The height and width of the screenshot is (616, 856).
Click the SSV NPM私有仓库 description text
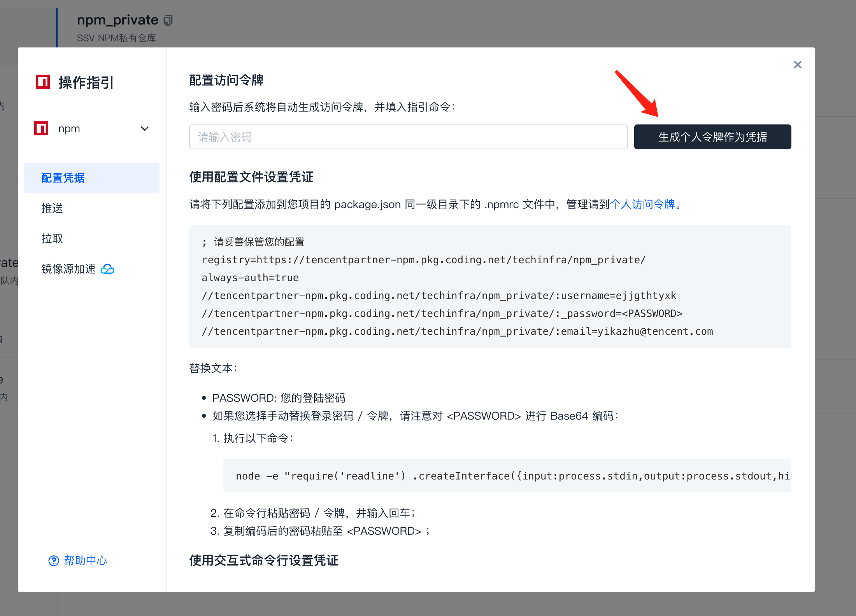116,38
